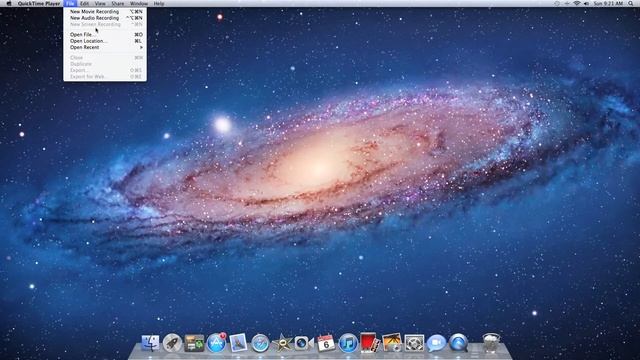Open the View menu
The width and height of the screenshot is (640, 360).
[x=100, y=3]
